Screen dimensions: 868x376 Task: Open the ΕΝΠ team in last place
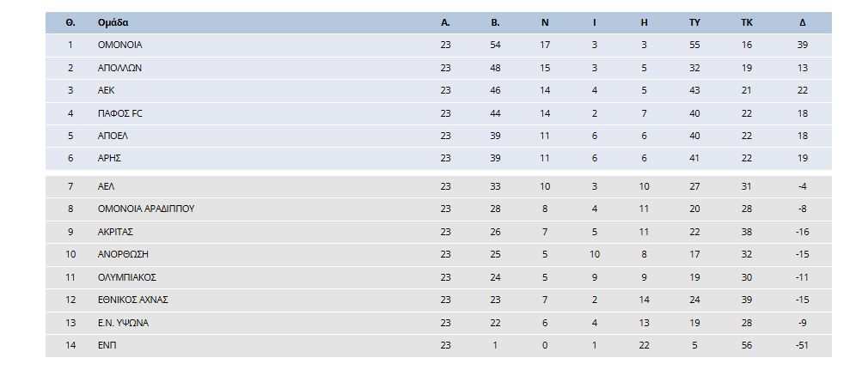107,345
